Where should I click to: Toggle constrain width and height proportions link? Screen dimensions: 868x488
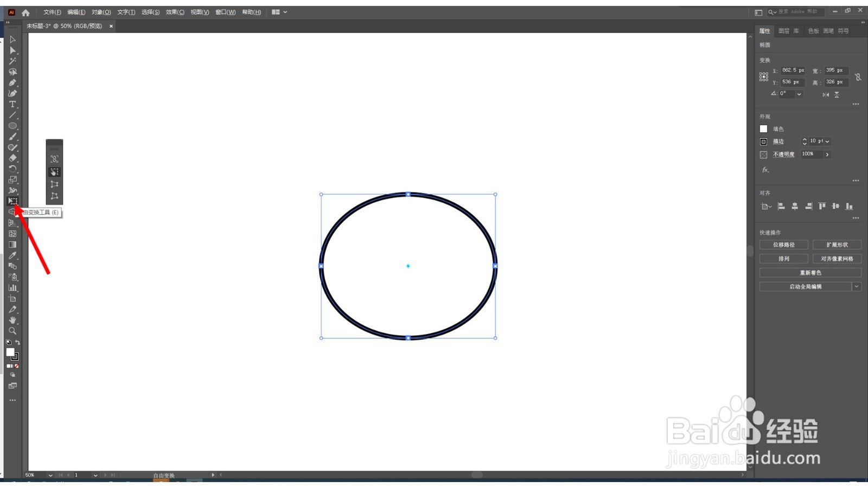858,77
